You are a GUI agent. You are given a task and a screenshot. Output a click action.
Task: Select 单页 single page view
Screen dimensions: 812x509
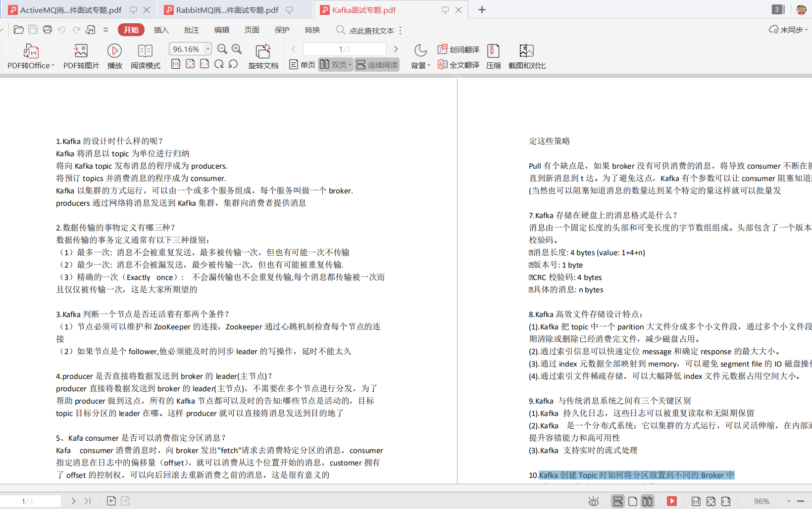(302, 65)
